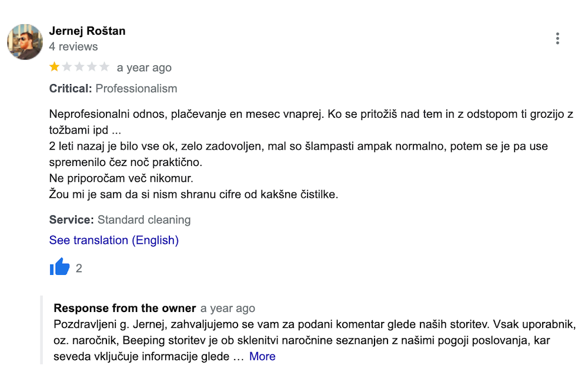Screen dimensions: 588x375
Task: Open the three-dot review options menu
Action: click(x=557, y=39)
